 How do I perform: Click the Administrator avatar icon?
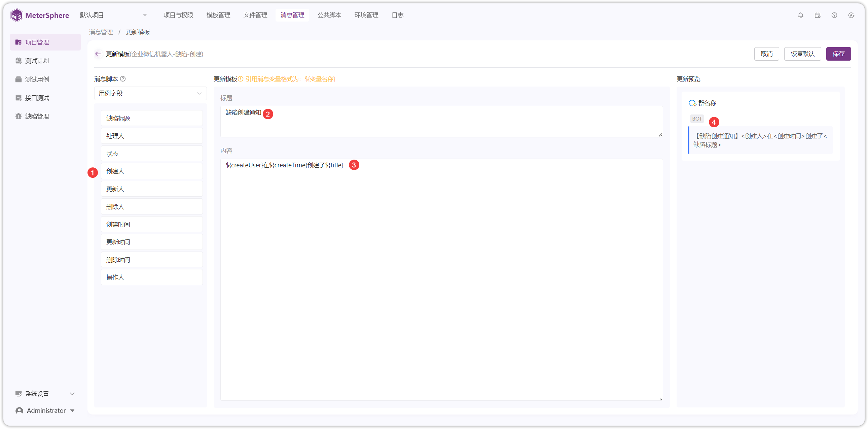[20, 410]
